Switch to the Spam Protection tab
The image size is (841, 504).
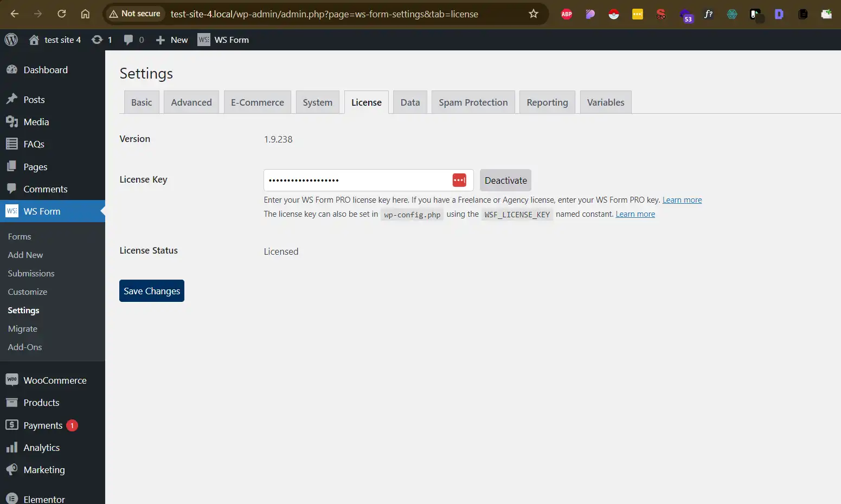(x=473, y=102)
